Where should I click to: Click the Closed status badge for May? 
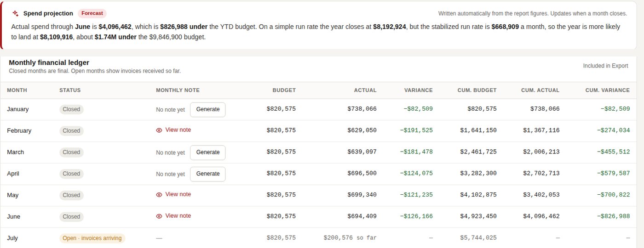click(71, 195)
